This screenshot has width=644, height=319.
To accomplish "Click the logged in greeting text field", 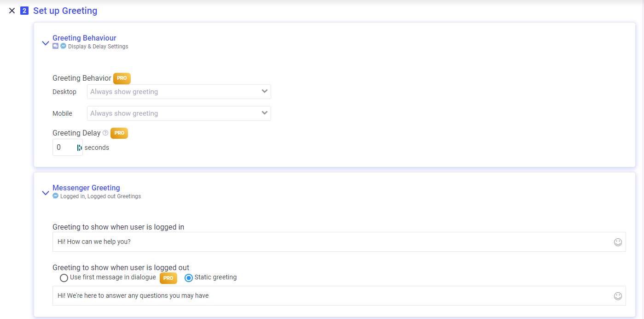I will [x=331, y=242].
